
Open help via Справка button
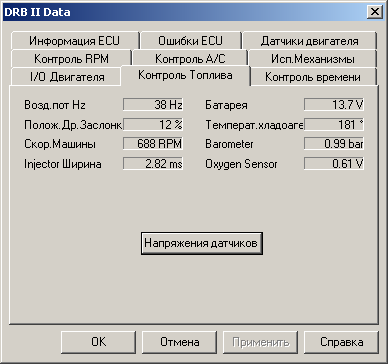341,342
